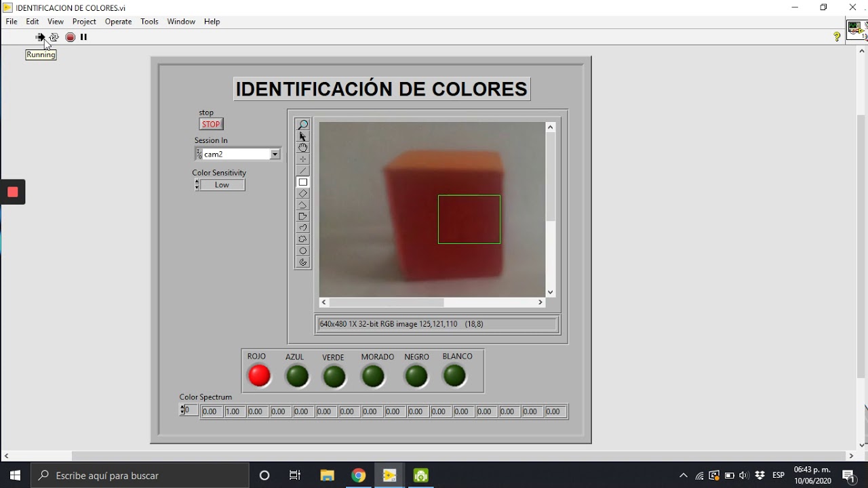This screenshot has height=488, width=868.
Task: Click the AZUL LED indicator
Action: (297, 376)
